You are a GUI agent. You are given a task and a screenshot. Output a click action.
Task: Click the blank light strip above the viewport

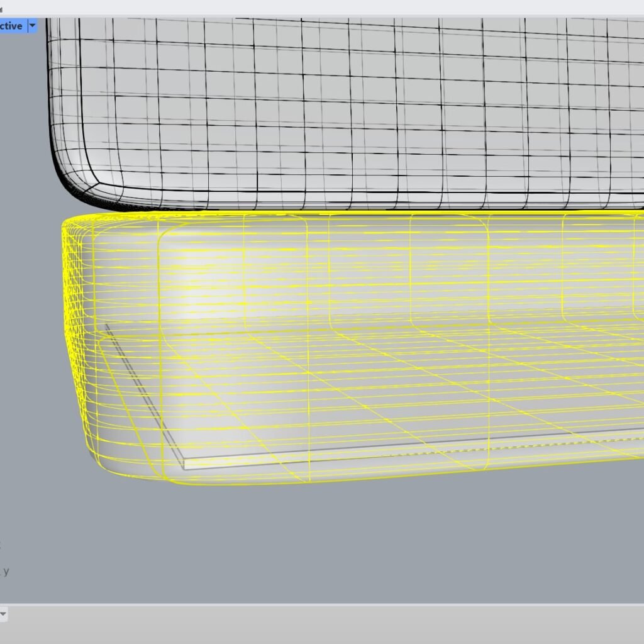pyautogui.click(x=314, y=8)
